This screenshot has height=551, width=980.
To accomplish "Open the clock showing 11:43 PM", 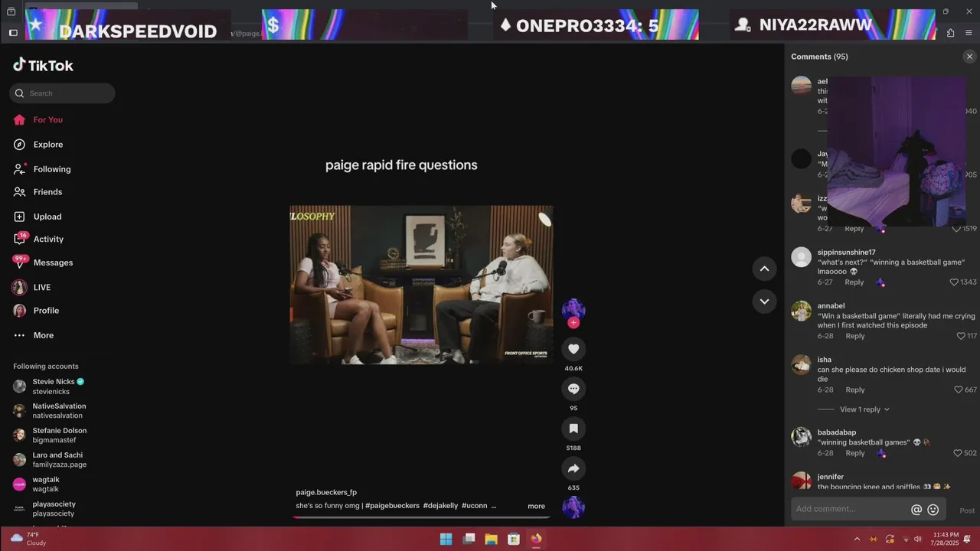I will click(x=946, y=539).
